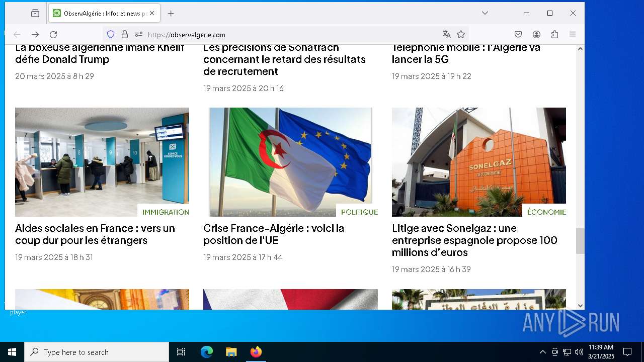Open the Windows Start menu

pos(12,352)
